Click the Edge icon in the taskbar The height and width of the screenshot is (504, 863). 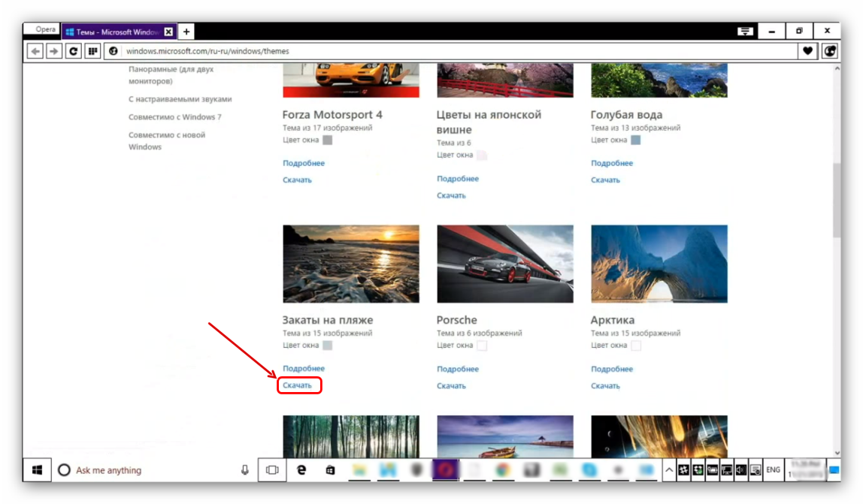coord(301,470)
